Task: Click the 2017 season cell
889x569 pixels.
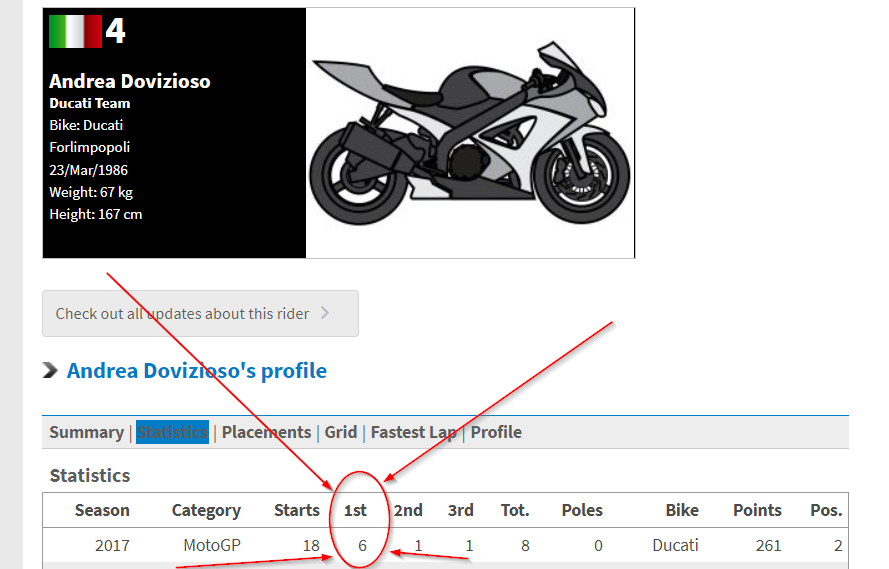Action: (112, 546)
